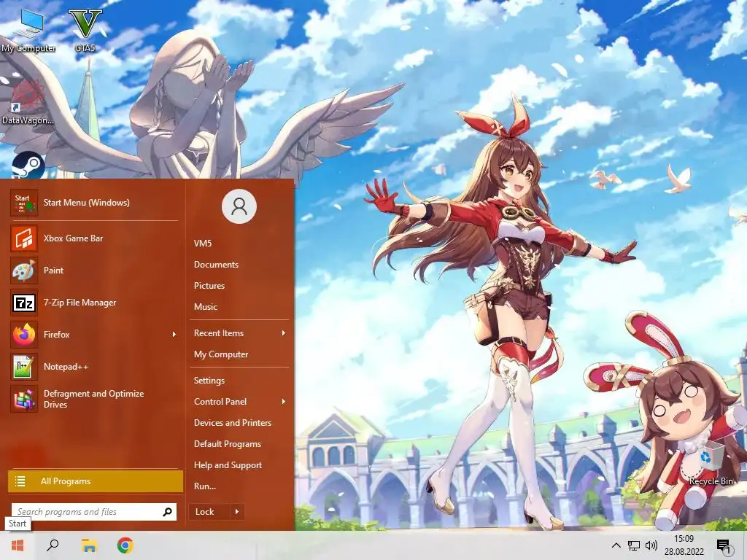The height and width of the screenshot is (560, 747).
Task: Open Music in the start menu
Action: 206,307
